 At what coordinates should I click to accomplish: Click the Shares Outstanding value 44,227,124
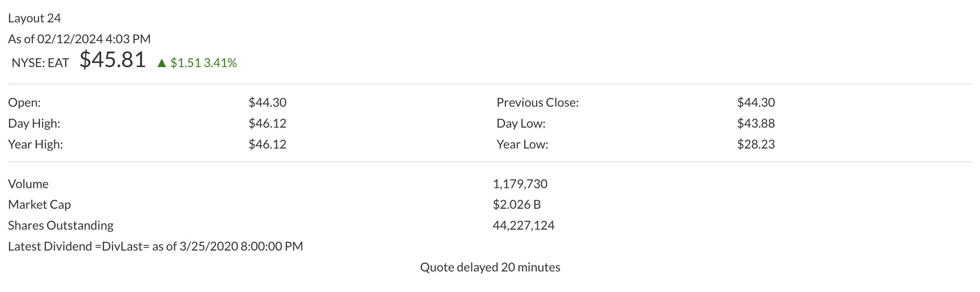(x=523, y=225)
